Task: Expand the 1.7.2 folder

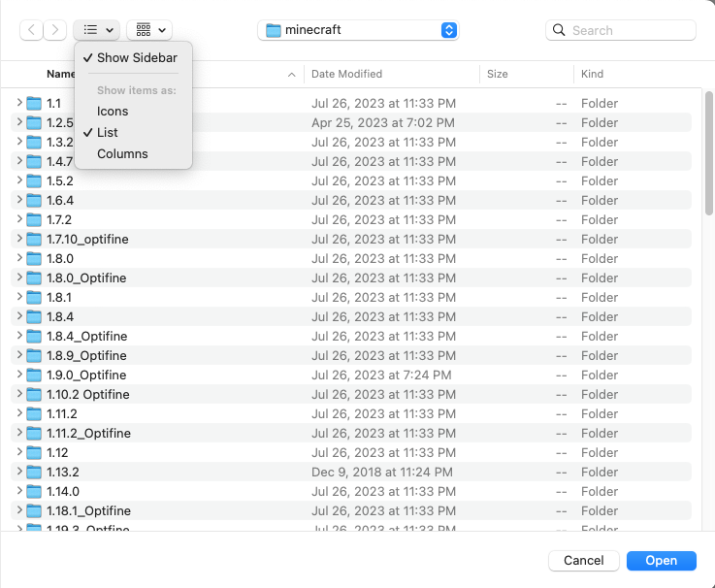Action: 19,219
